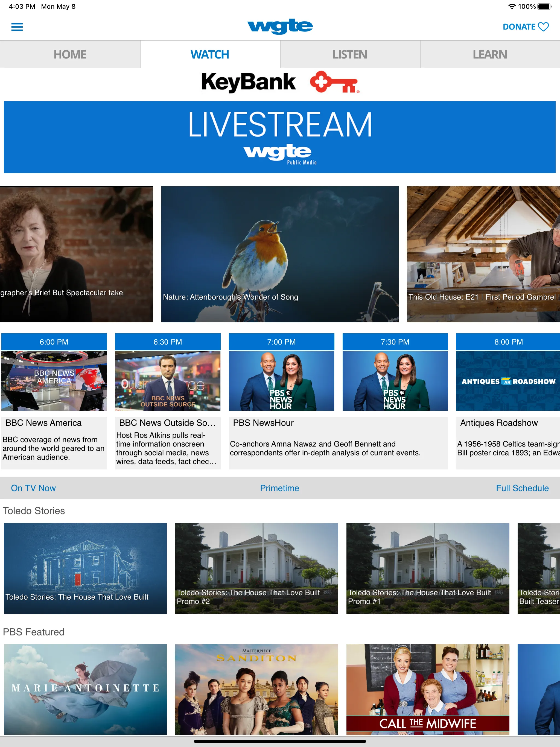Image resolution: width=560 pixels, height=747 pixels.
Task: Open This Old House E21 video
Action: pyautogui.click(x=483, y=254)
